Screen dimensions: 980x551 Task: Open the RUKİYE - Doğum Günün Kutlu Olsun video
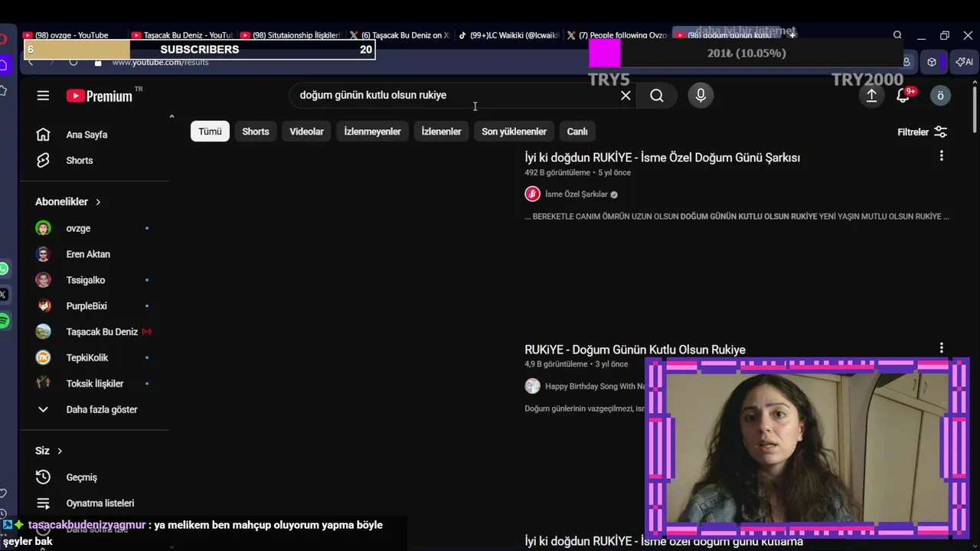point(635,350)
